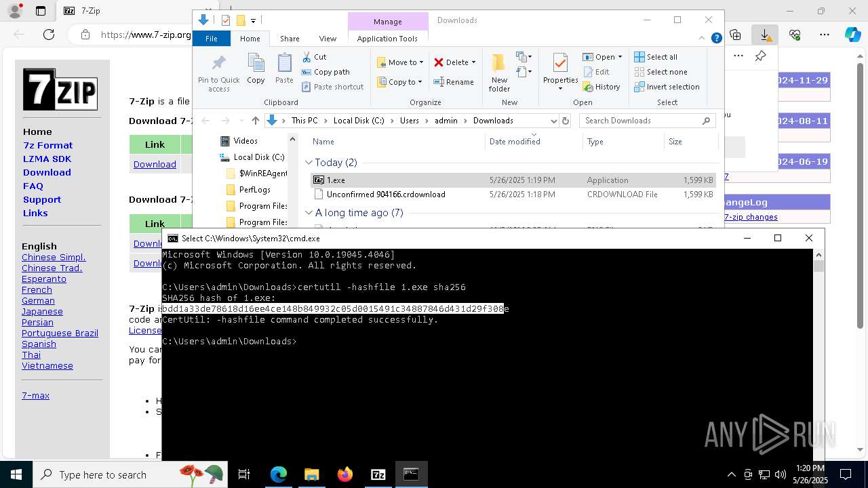The image size is (868, 488).
Task: Click the Rename command
Action: pyautogui.click(x=454, y=82)
